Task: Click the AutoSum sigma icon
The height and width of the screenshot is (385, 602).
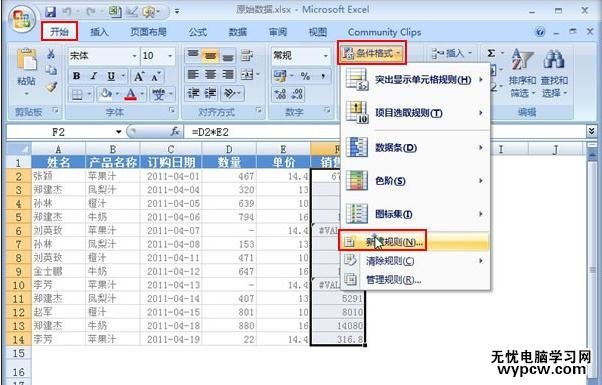Action: (x=491, y=53)
